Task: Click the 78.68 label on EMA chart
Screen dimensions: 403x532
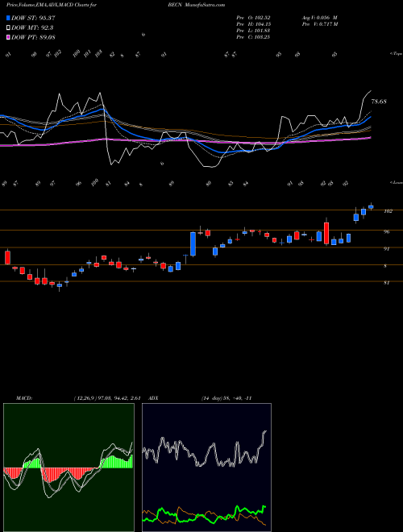Action: tap(379, 102)
